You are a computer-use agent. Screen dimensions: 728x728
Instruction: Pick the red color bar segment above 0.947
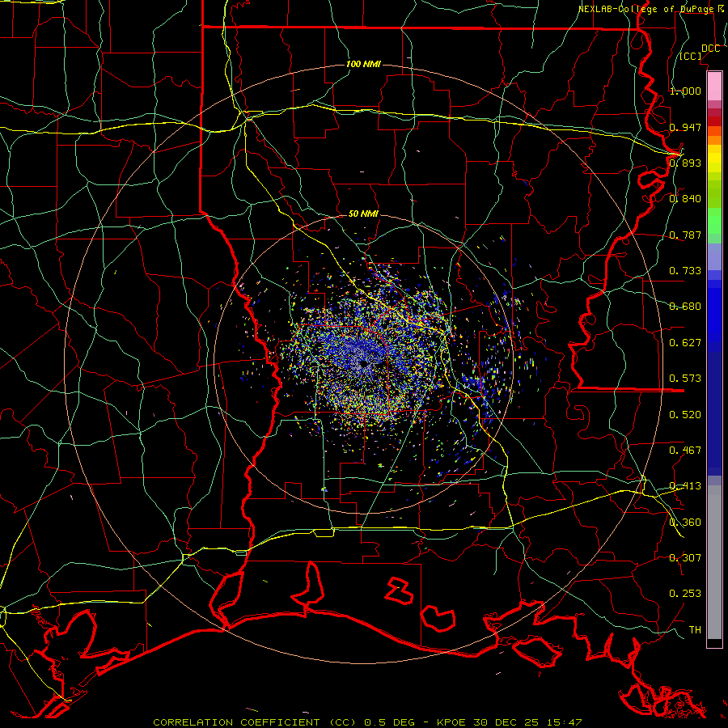click(714, 121)
